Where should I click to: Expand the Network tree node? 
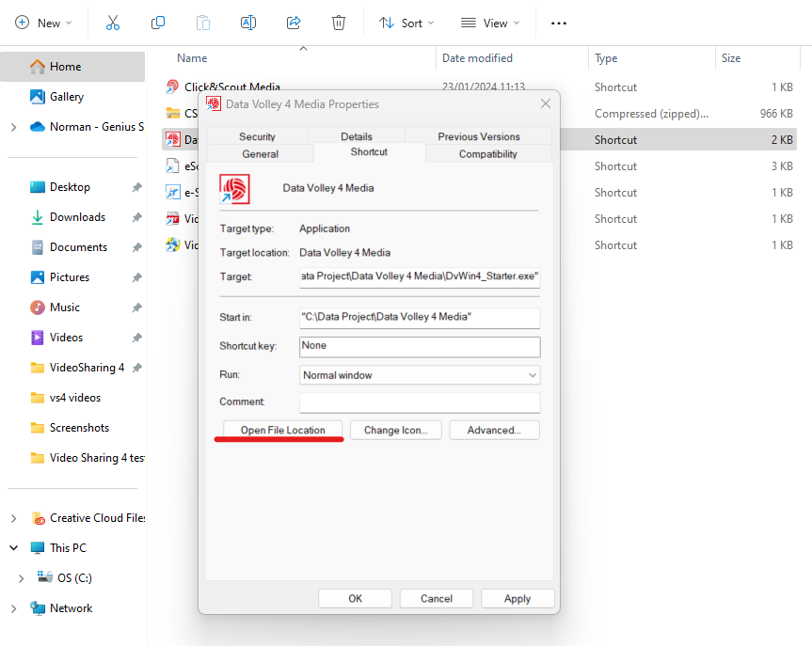pos(14,608)
